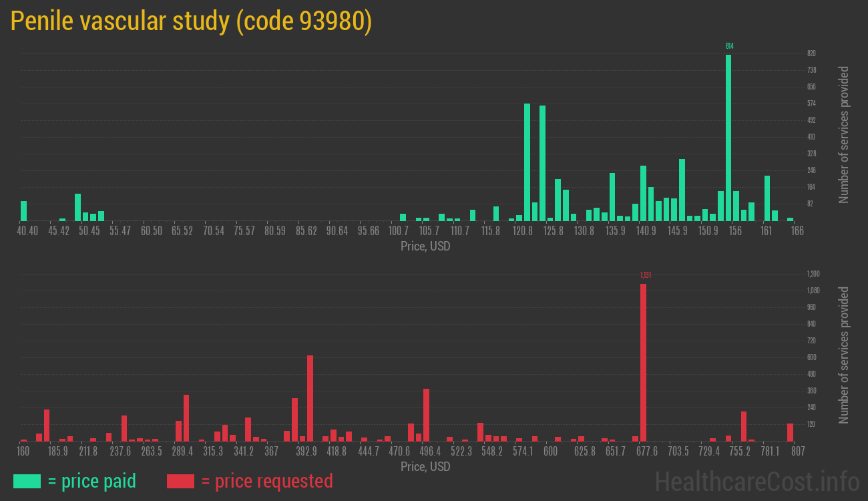Click the 1,200 tick on the lower y-axis
868x501 pixels.
813,274
